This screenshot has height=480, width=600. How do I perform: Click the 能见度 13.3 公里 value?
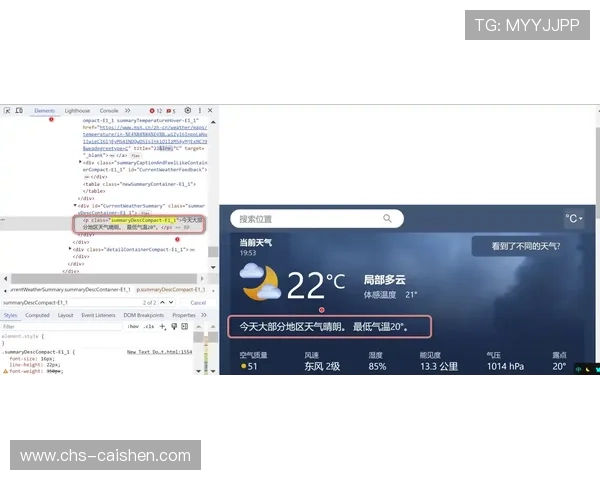click(439, 367)
